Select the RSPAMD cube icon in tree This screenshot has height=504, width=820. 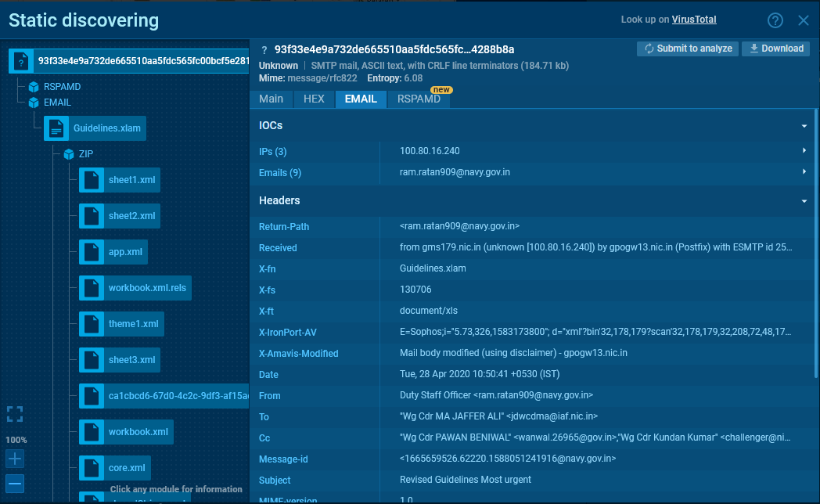tap(34, 87)
